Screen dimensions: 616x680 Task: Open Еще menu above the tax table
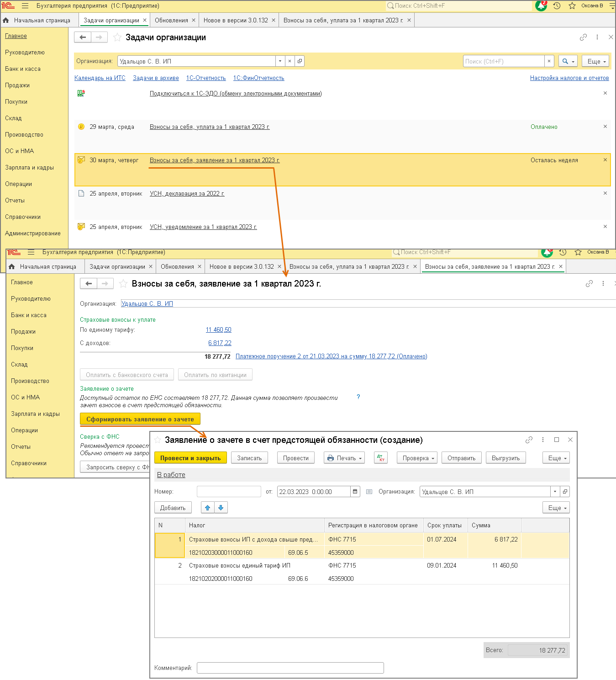point(556,508)
